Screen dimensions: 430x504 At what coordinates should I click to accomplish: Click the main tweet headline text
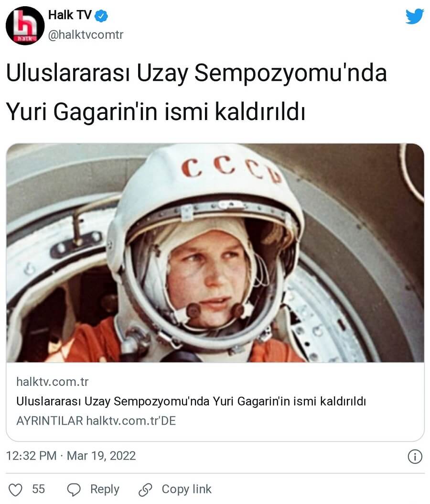(x=196, y=92)
